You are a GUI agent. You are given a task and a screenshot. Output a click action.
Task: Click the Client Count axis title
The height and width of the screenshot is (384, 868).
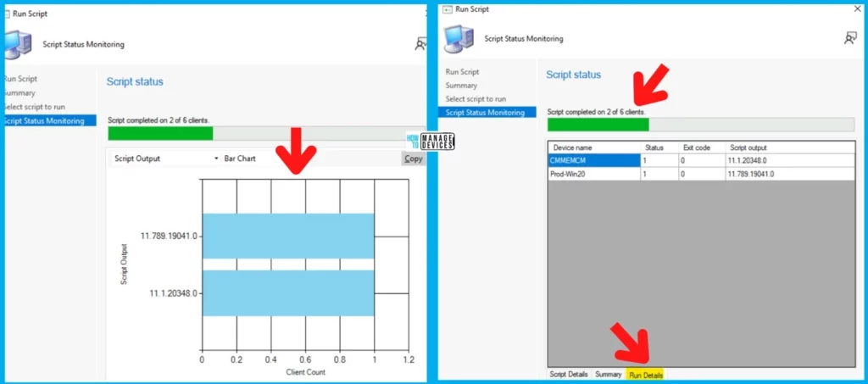tap(305, 372)
